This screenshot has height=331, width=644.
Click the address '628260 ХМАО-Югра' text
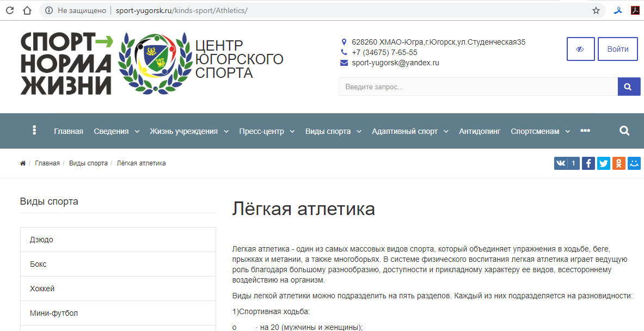tap(439, 42)
